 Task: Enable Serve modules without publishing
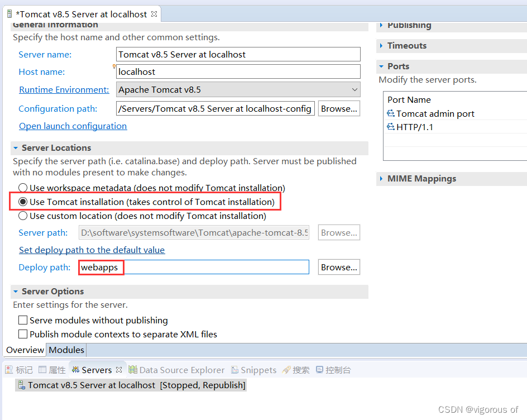(x=23, y=320)
